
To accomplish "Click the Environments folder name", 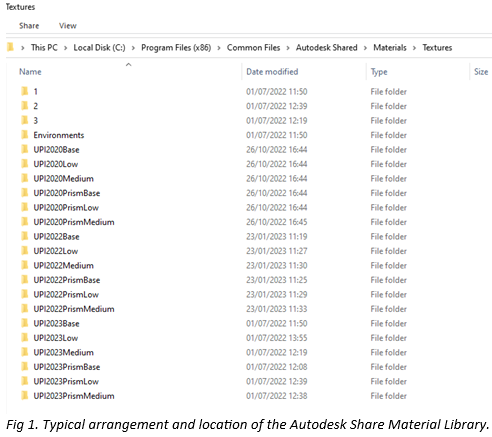I will click(x=59, y=135).
